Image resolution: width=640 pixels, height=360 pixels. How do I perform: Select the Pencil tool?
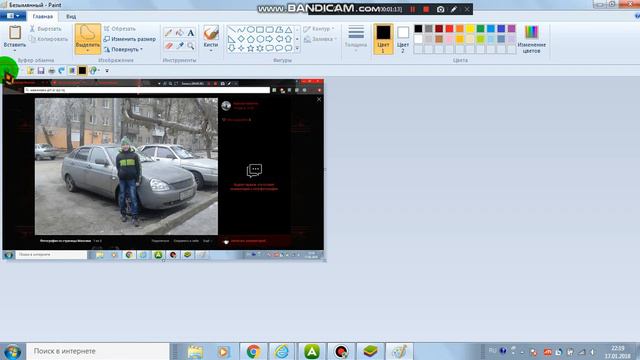click(x=169, y=33)
